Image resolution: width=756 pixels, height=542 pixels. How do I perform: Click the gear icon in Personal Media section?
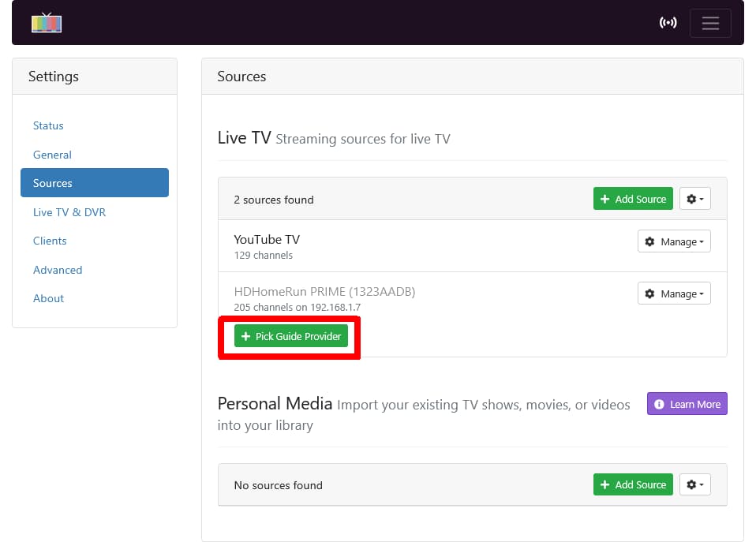694,484
